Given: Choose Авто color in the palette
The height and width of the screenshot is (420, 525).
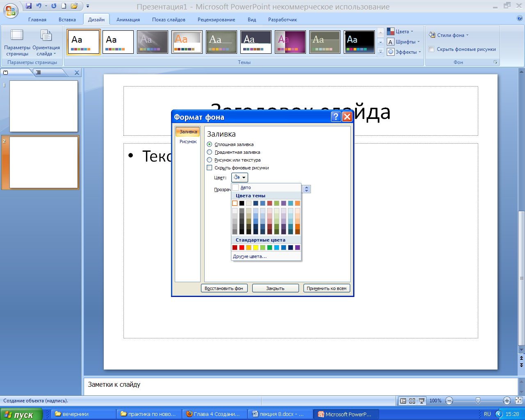Looking at the screenshot, I should (266, 187).
